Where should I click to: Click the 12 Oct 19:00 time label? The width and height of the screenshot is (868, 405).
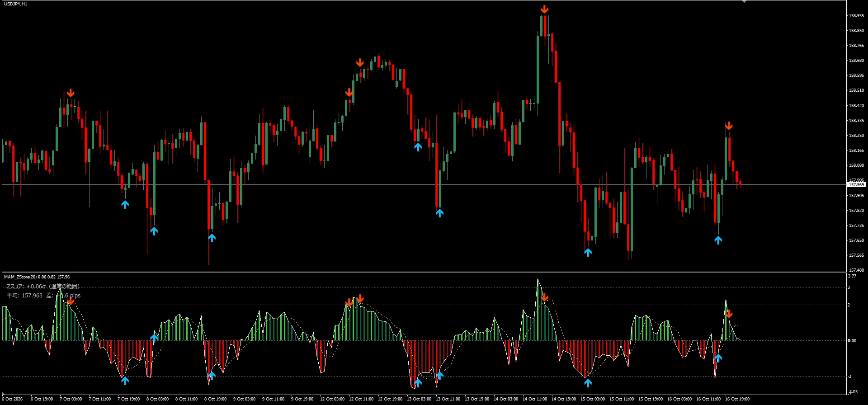(x=390, y=399)
